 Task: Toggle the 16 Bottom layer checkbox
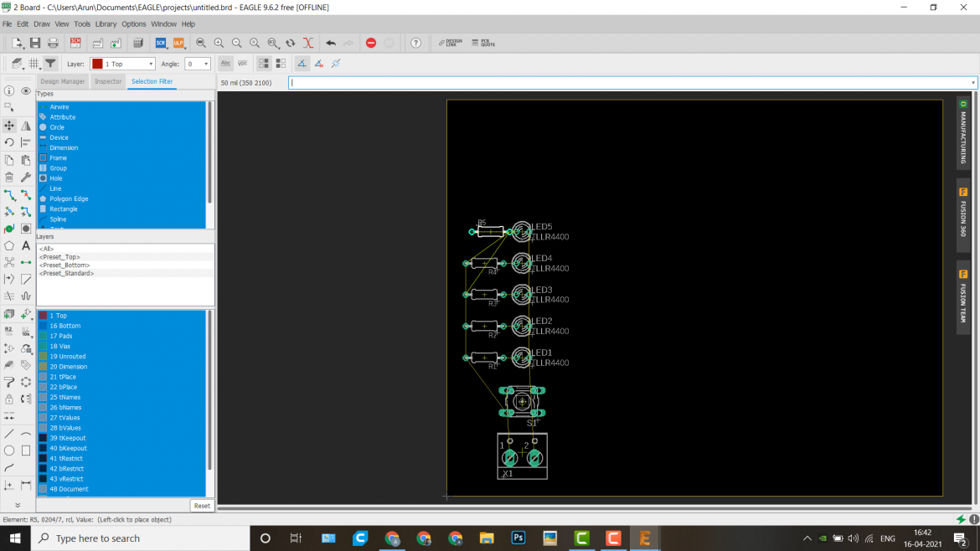click(43, 325)
